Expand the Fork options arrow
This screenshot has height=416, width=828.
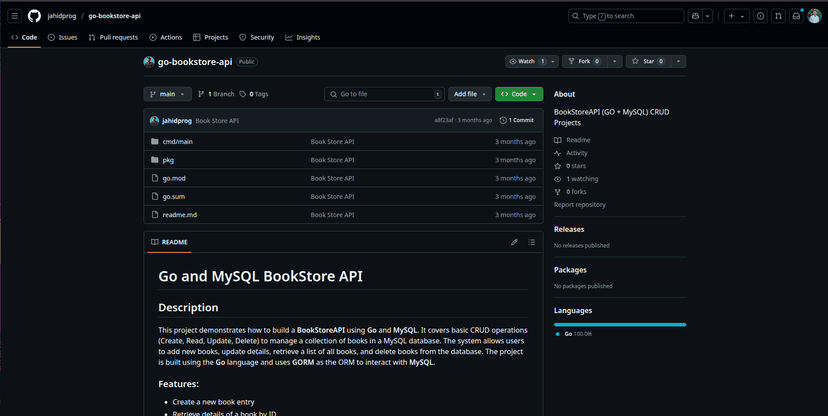[615, 62]
